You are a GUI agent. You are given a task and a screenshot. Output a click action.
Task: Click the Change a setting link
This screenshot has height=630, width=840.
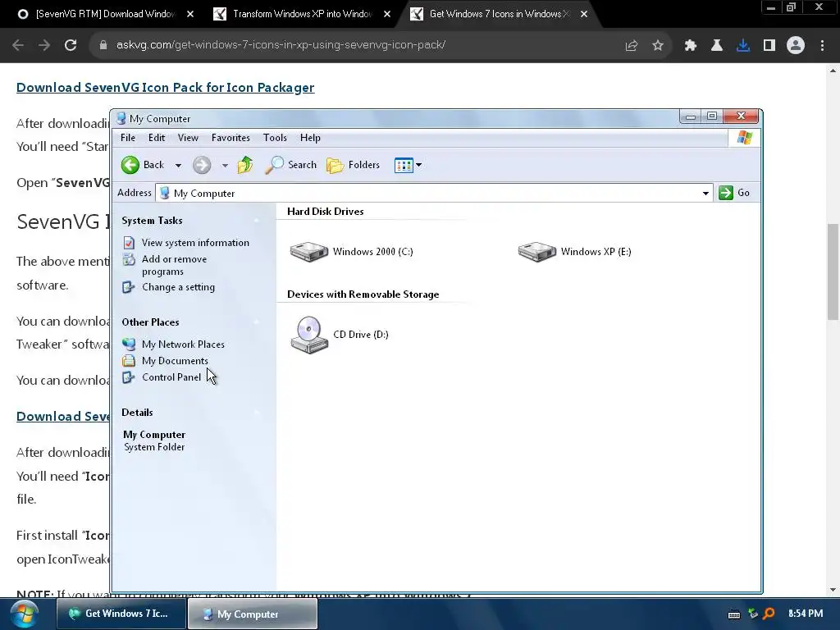point(178,287)
